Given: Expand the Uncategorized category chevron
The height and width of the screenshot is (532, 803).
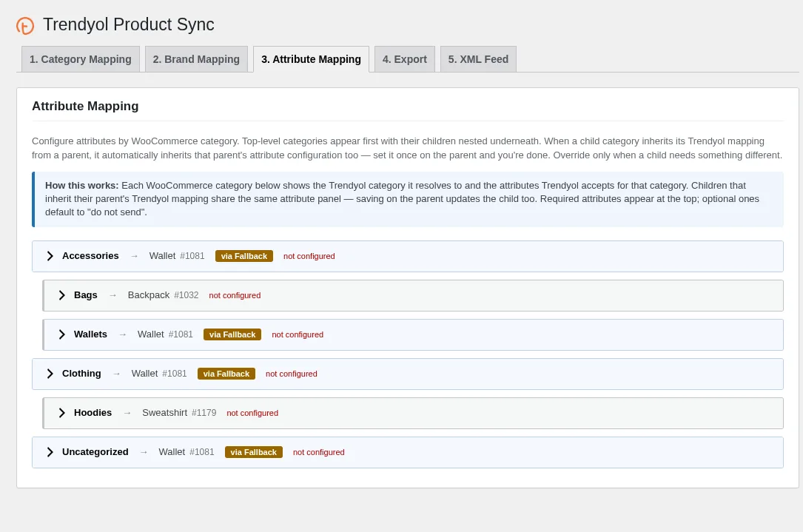Looking at the screenshot, I should tap(50, 452).
